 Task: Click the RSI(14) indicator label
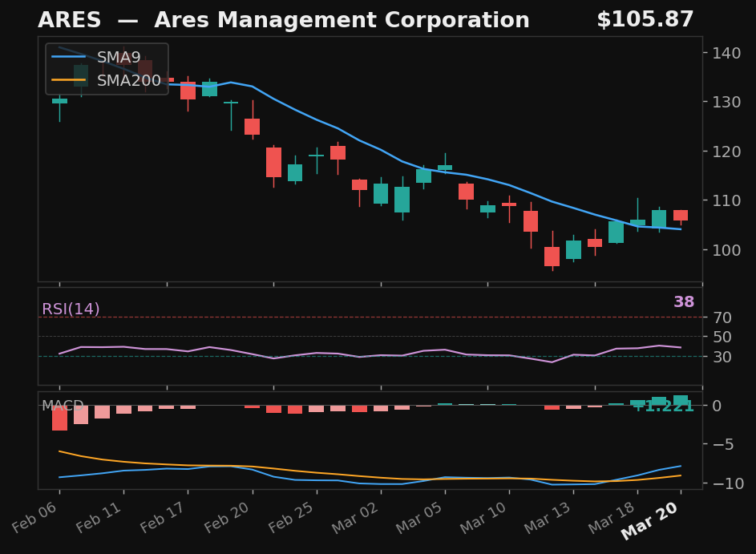tap(69, 308)
